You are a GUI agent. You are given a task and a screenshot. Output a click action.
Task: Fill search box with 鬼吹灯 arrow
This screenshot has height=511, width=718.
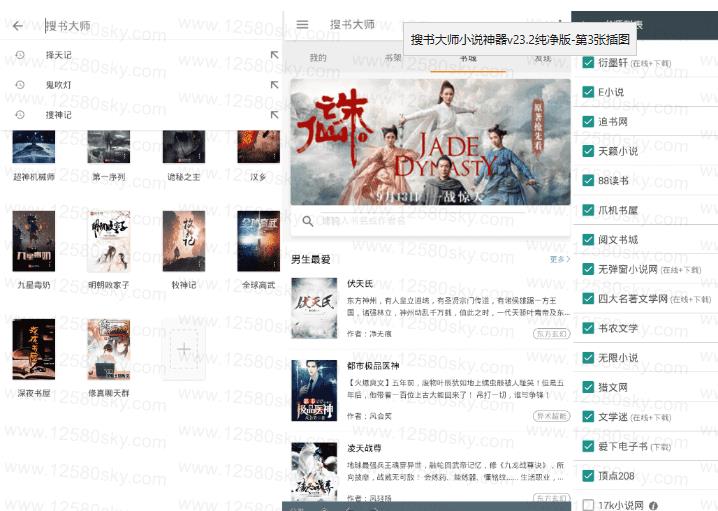(274, 85)
